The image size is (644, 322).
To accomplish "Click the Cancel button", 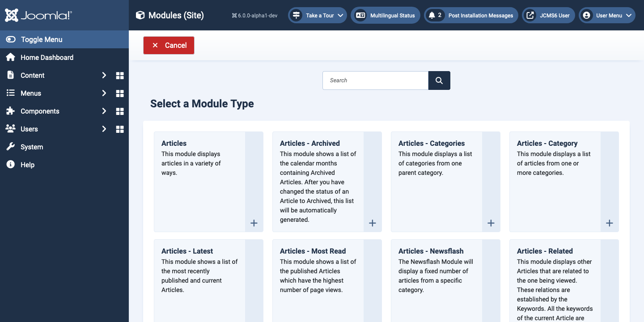I will pos(169,45).
